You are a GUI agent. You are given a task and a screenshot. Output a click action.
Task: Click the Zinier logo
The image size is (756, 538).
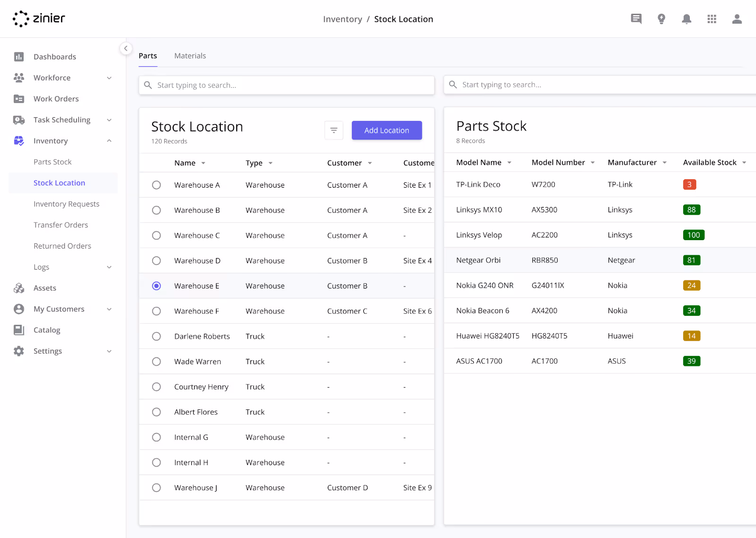[39, 19]
